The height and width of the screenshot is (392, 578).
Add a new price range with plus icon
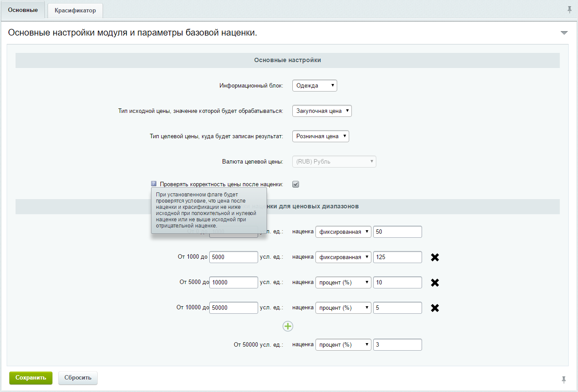(288, 326)
